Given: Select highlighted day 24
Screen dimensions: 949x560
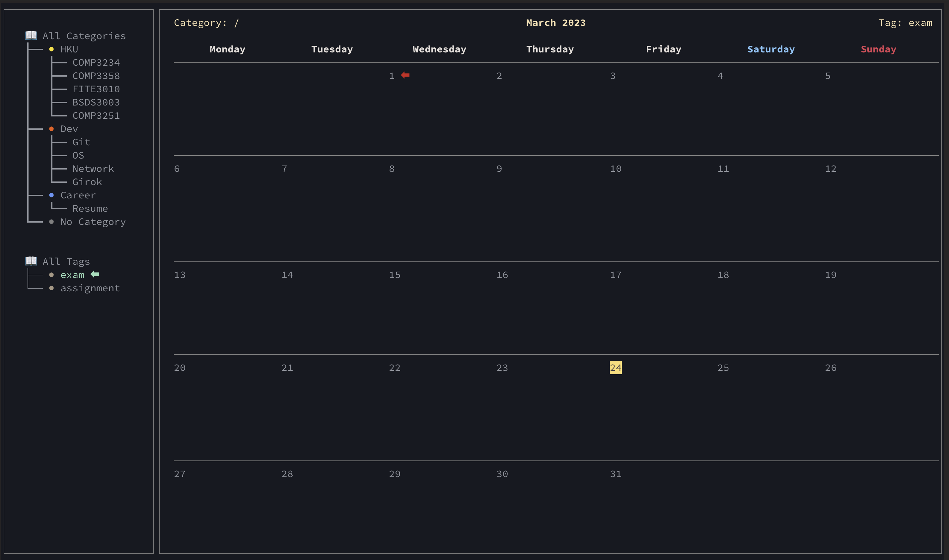Looking at the screenshot, I should point(616,368).
